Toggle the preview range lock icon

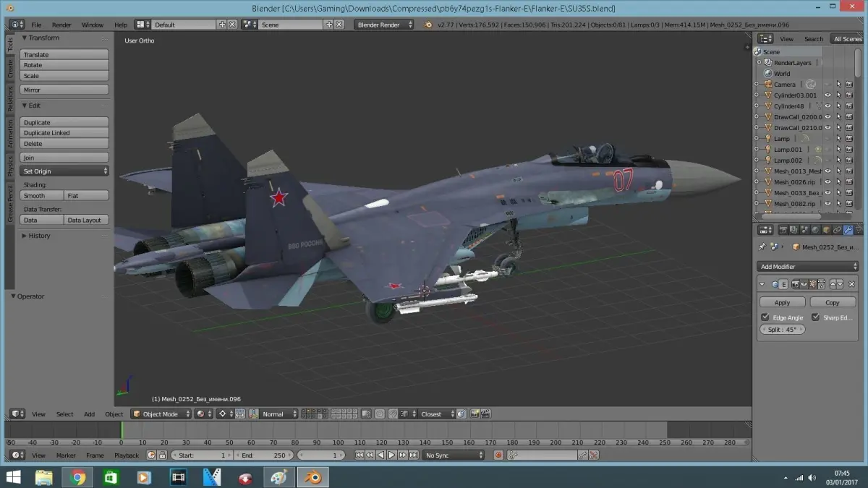pyautogui.click(x=162, y=455)
